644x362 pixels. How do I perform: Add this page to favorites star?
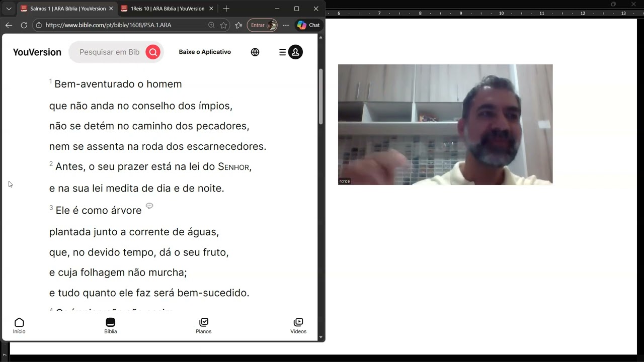(223, 25)
